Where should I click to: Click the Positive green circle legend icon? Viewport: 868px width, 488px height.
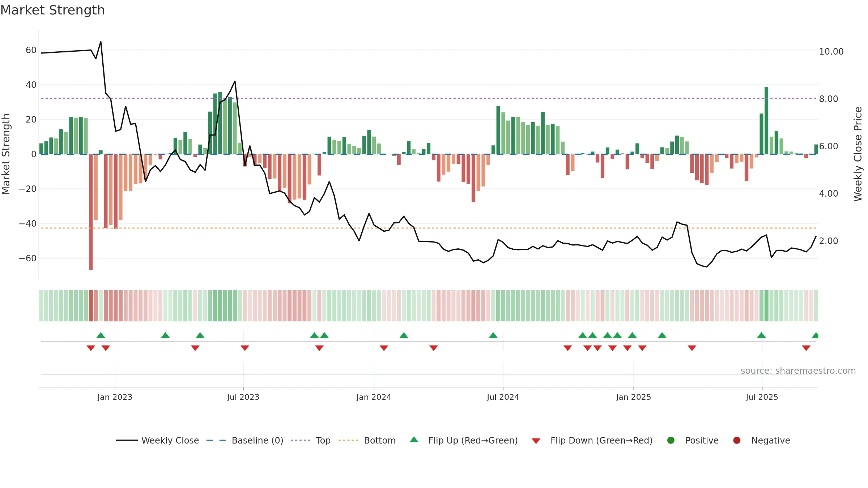(x=671, y=440)
